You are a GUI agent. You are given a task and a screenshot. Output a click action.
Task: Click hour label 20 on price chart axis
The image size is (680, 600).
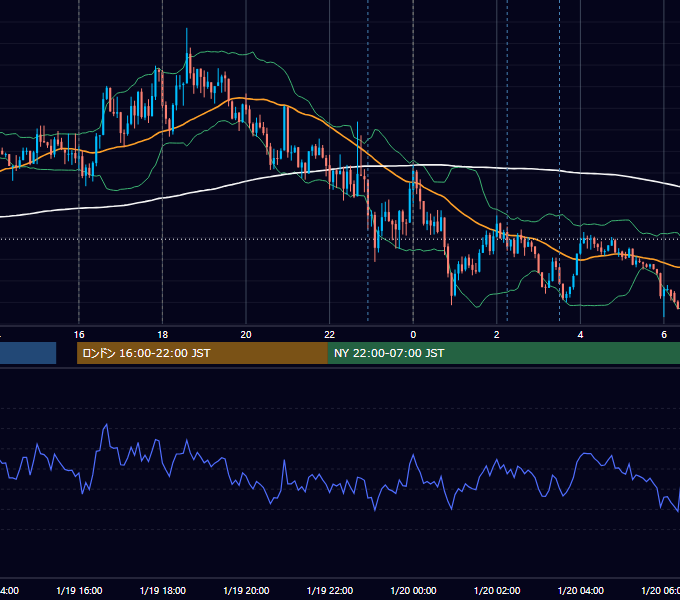click(x=246, y=335)
